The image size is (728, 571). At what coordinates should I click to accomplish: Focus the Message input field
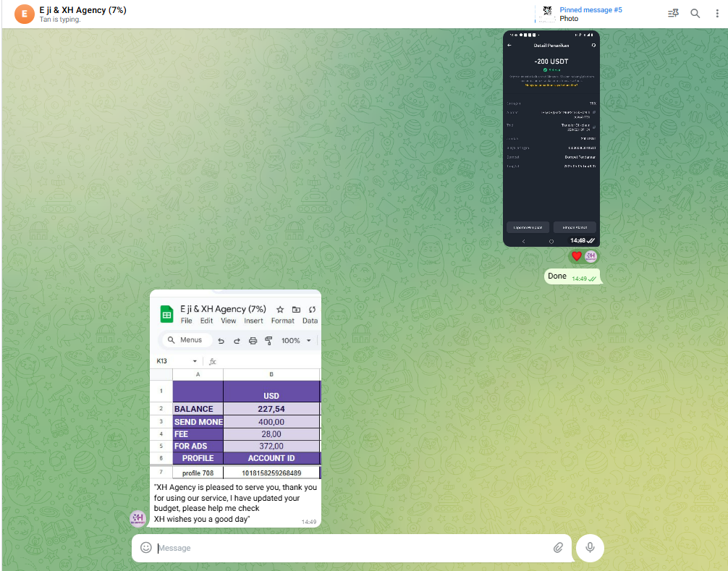tap(347, 548)
